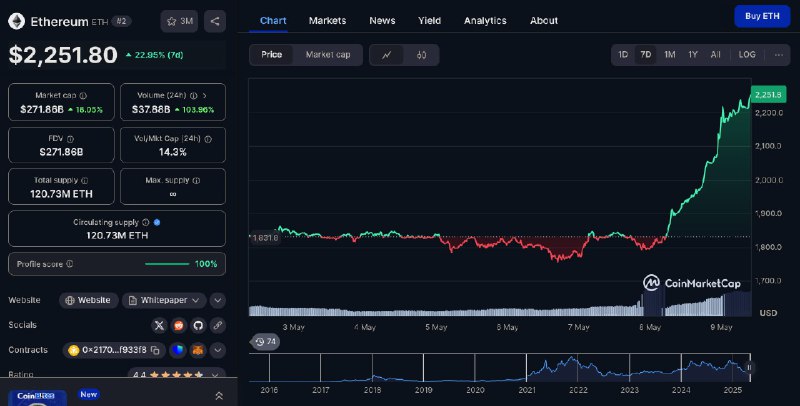Open the Reddit social link
This screenshot has width=800, height=406.
click(179, 325)
